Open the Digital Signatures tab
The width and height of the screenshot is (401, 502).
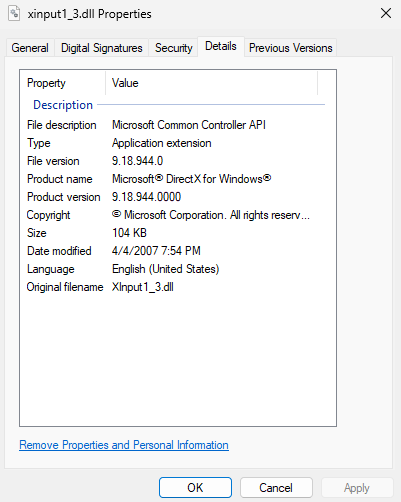click(102, 48)
